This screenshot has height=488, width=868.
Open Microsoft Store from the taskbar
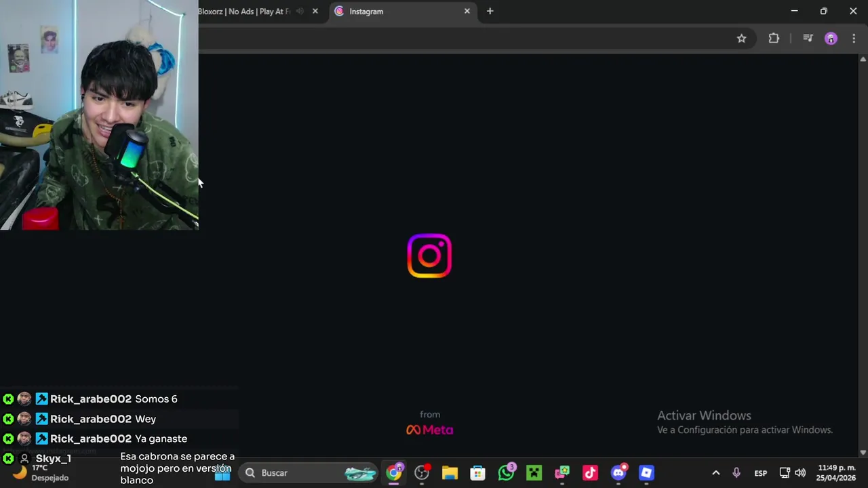[477, 472]
